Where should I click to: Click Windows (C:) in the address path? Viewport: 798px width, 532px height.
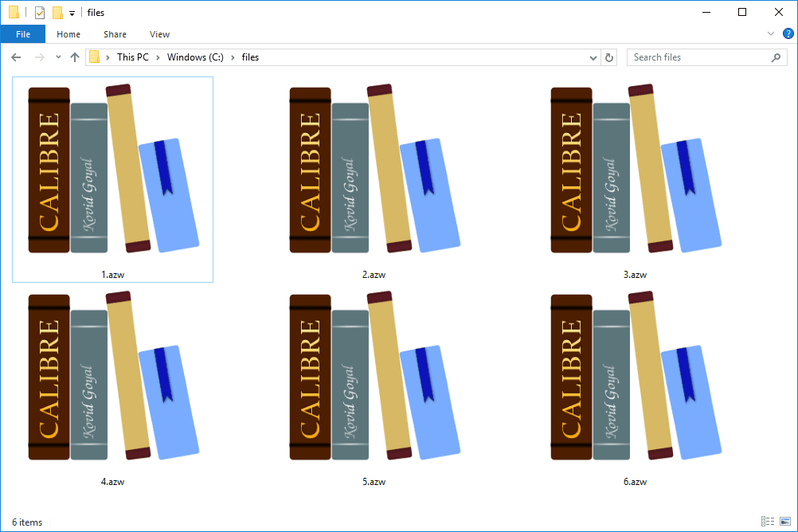195,57
